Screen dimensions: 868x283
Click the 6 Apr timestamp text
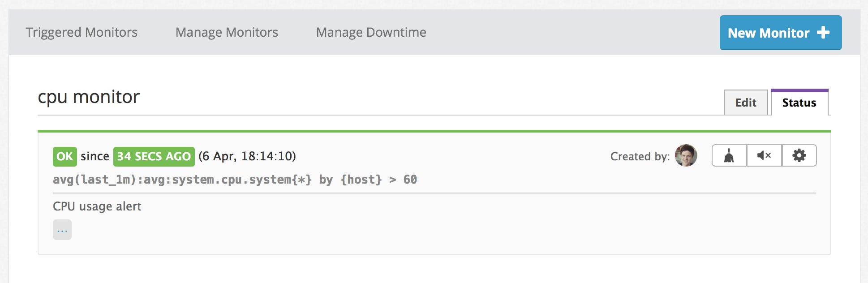pos(247,156)
